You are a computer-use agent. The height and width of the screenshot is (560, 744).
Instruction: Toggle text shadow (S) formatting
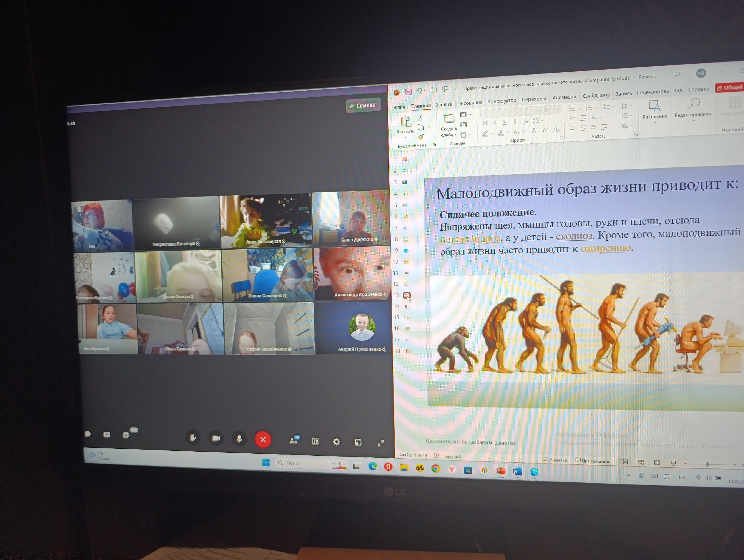point(515,122)
